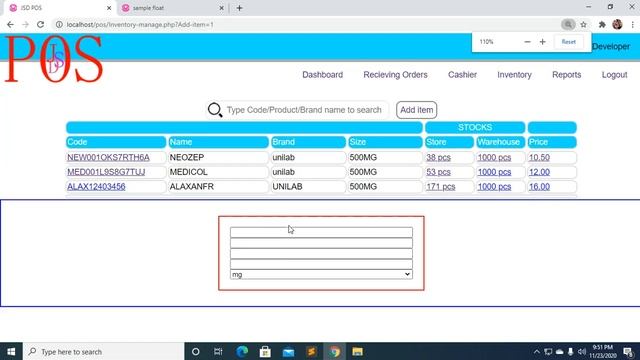
Task: Open the Windows Start menu
Action: (x=11, y=351)
